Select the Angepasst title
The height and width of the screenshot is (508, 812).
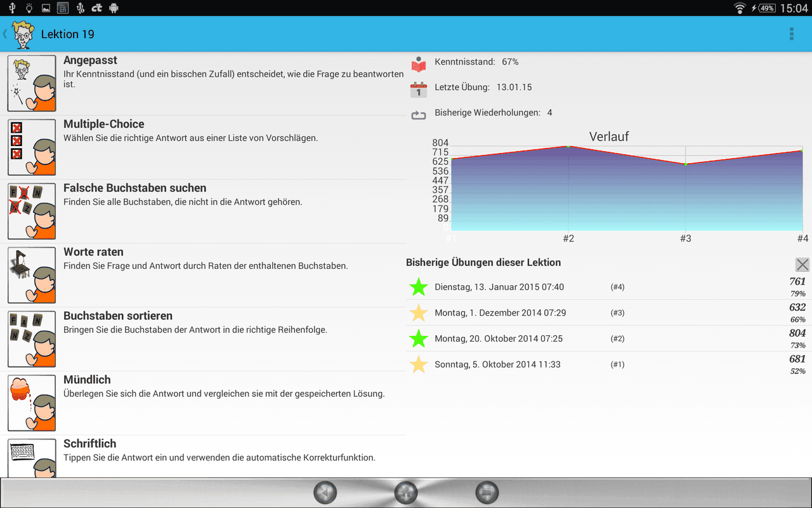[90, 60]
